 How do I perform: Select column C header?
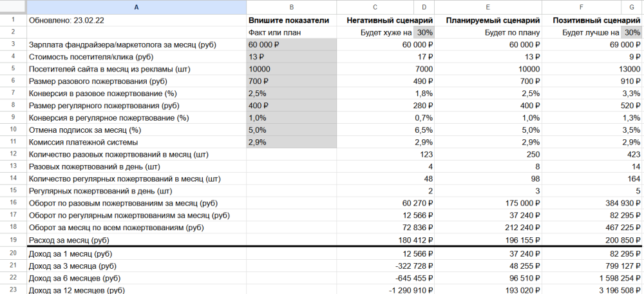(x=375, y=7)
